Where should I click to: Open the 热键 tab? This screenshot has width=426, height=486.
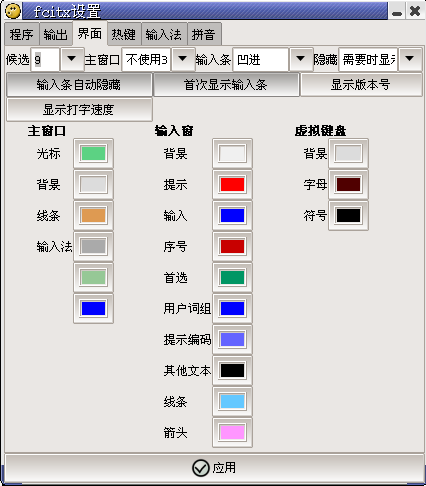(x=124, y=34)
